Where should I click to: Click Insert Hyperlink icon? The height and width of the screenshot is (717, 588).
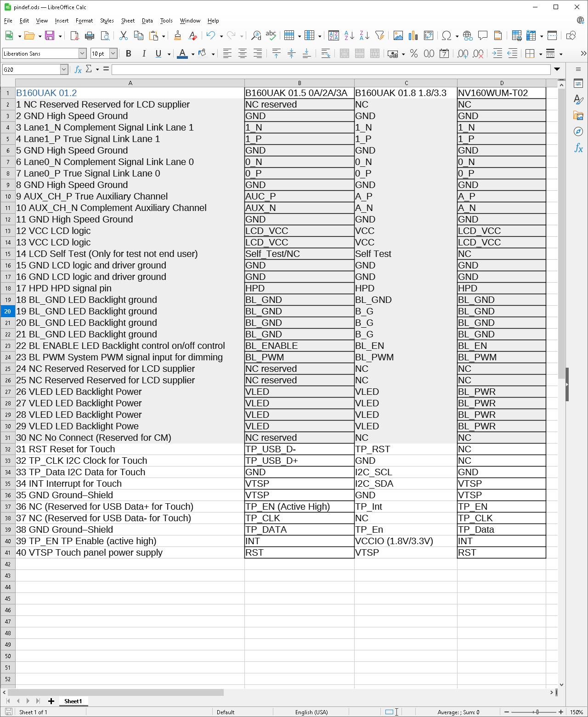point(468,36)
